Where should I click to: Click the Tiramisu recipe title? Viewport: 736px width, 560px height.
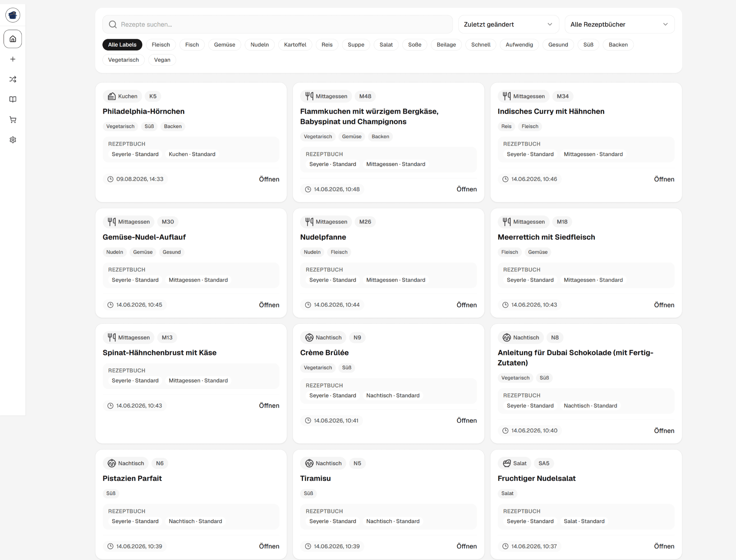pos(315,478)
